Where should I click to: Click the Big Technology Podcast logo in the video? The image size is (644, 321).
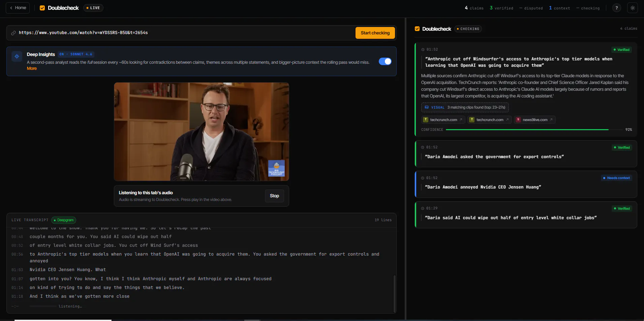tap(276, 168)
